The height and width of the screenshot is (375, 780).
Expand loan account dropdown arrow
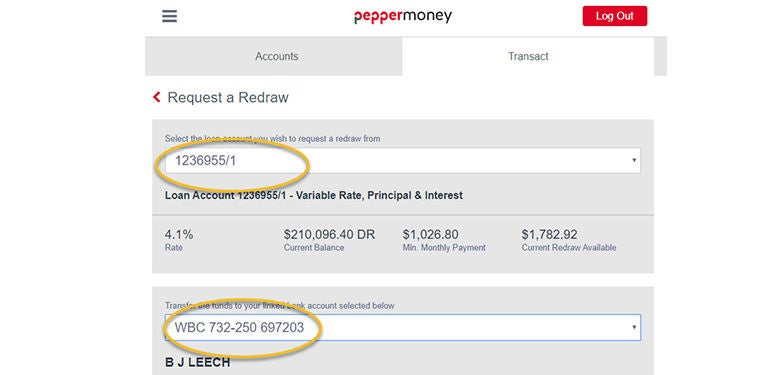pos(634,161)
